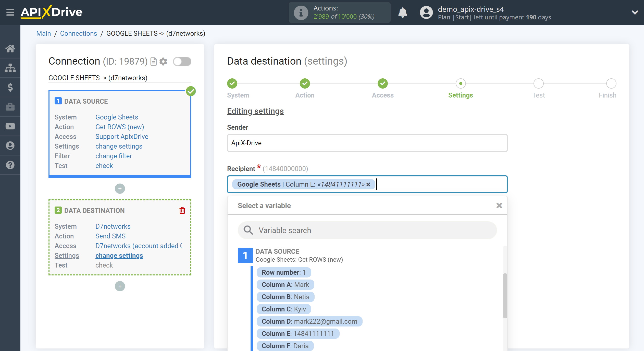Image resolution: width=644 pixels, height=351 pixels.
Task: Click data source Test check link
Action: 104,166
